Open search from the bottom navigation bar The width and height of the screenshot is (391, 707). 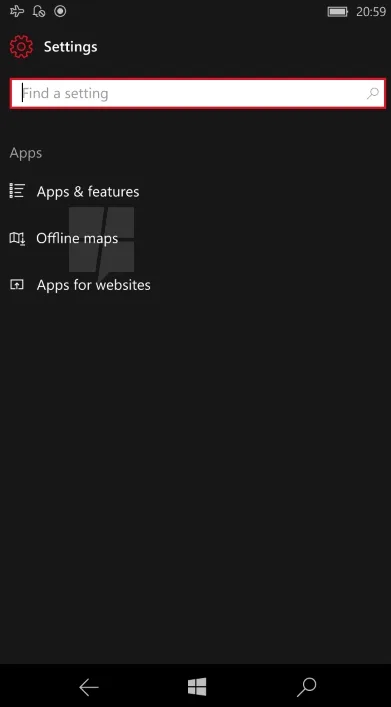[x=306, y=687]
